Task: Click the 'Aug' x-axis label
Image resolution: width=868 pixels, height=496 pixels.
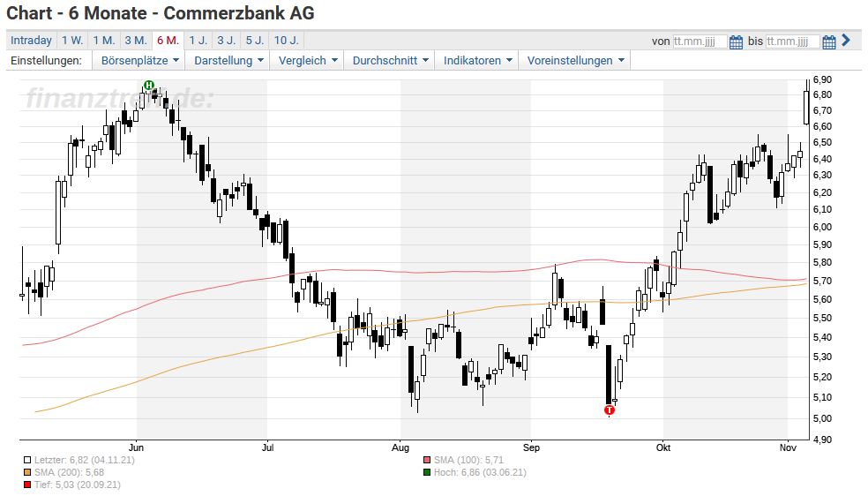Action: coord(400,447)
